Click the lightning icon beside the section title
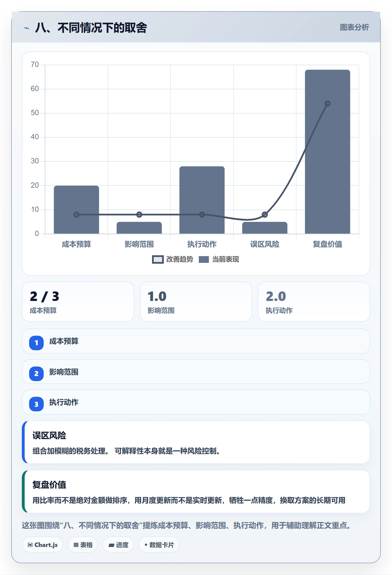Image resolution: width=392 pixels, height=575 pixels. 27,28
